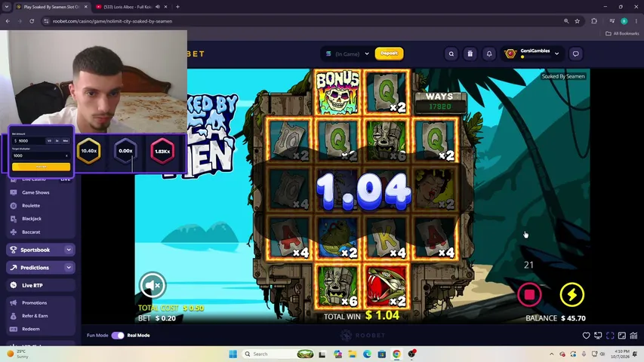
Task: Click the 1.83Kx red hexagon result
Action: tap(162, 151)
